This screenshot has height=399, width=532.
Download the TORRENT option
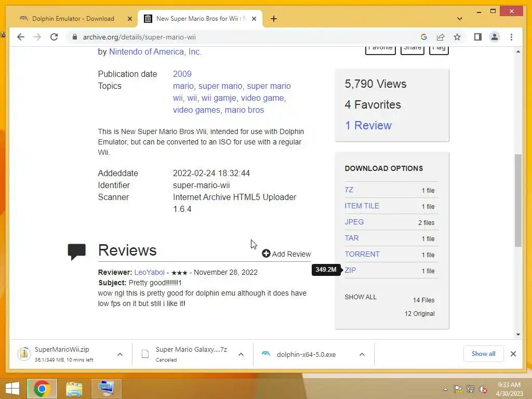pos(362,254)
